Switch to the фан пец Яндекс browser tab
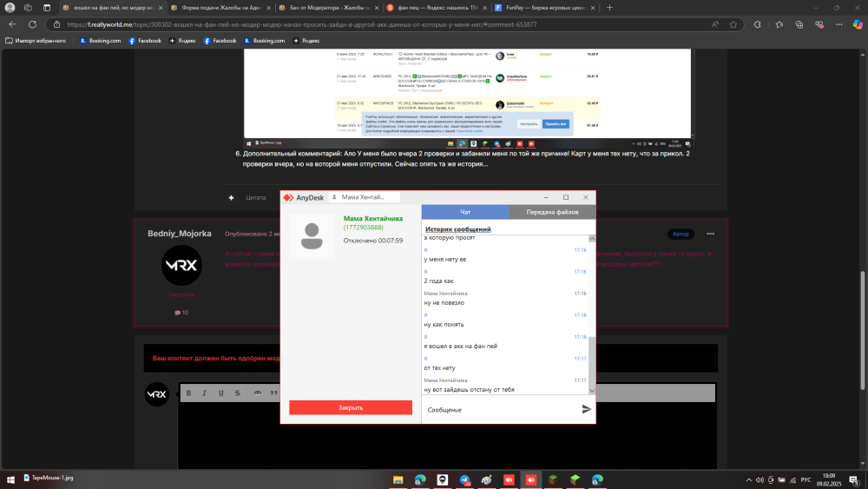 tap(437, 8)
